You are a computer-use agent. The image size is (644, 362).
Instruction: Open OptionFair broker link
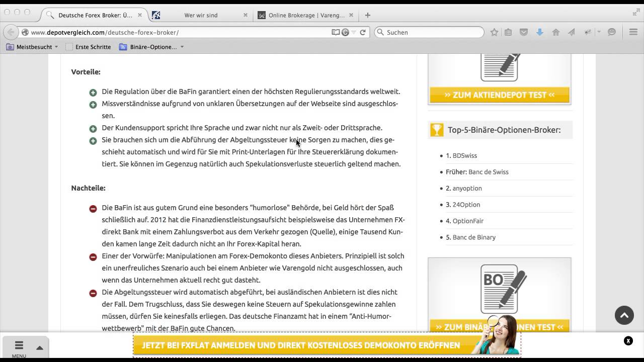tap(468, 221)
